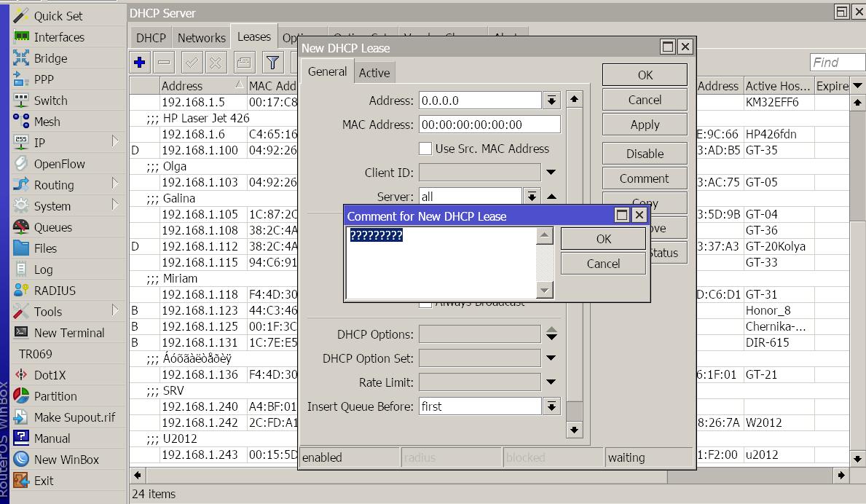Click OK in New DHCP Lease dialog
This screenshot has width=866, height=504.
[645, 75]
